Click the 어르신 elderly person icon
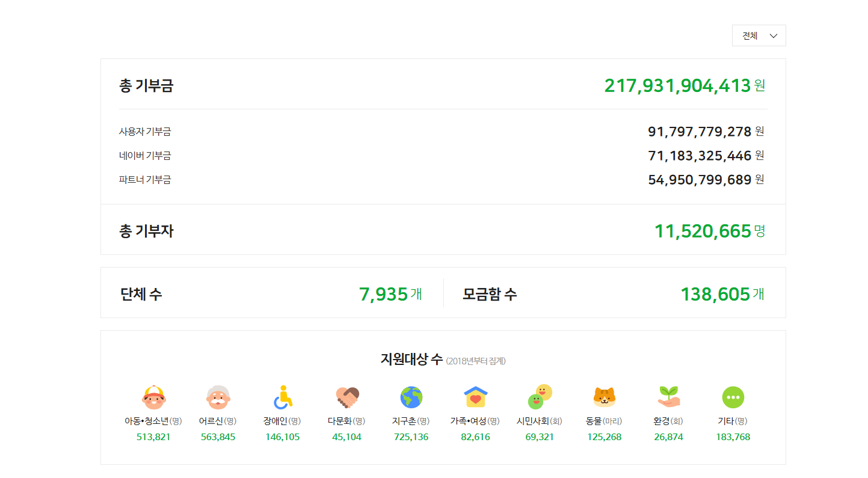Viewport: 868px width, 478px height. tap(218, 397)
